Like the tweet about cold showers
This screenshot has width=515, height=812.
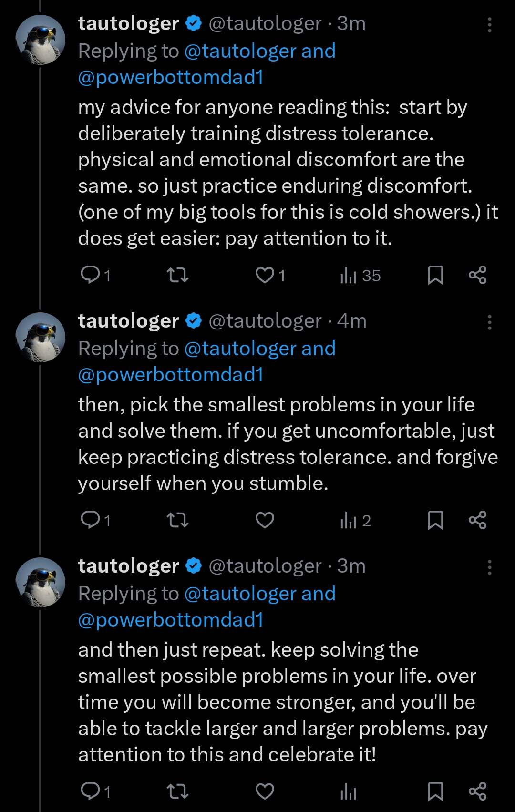pos(265,275)
